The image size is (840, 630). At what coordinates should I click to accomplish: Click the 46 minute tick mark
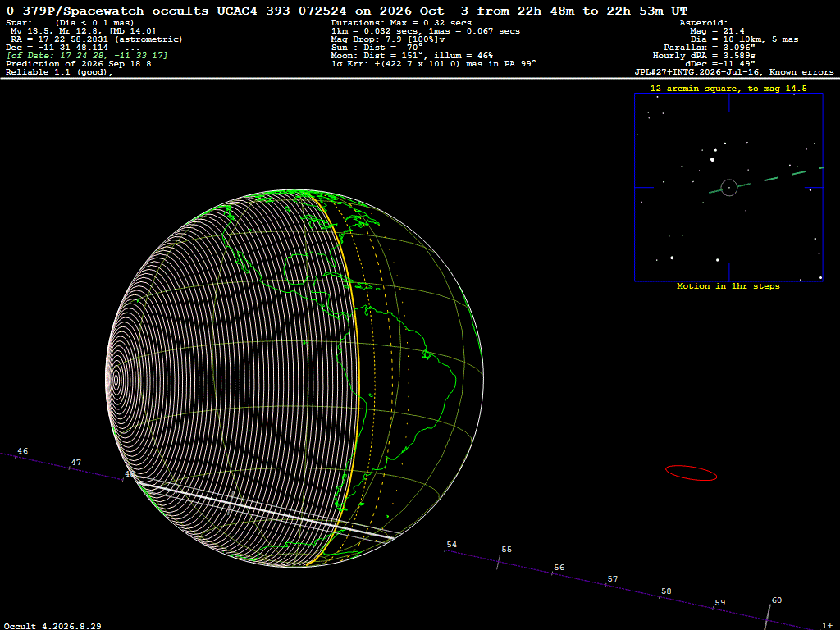[x=16, y=456]
